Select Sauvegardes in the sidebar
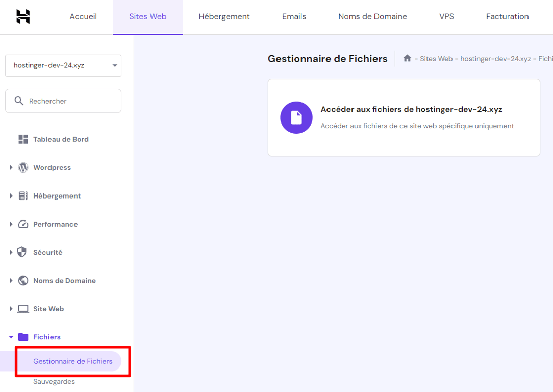The height and width of the screenshot is (392, 553). (54, 381)
